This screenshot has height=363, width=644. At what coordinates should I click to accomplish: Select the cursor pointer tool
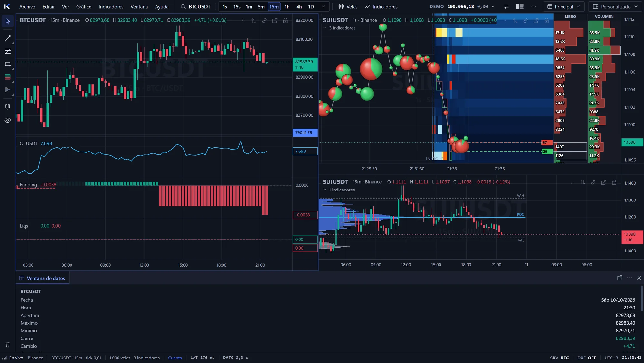8,22
